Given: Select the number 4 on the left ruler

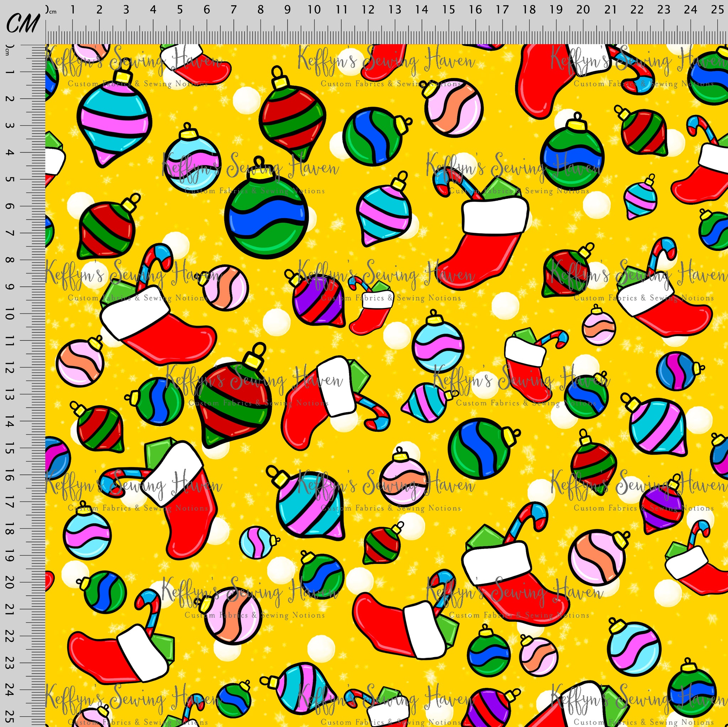Looking at the screenshot, I should 10,152.
